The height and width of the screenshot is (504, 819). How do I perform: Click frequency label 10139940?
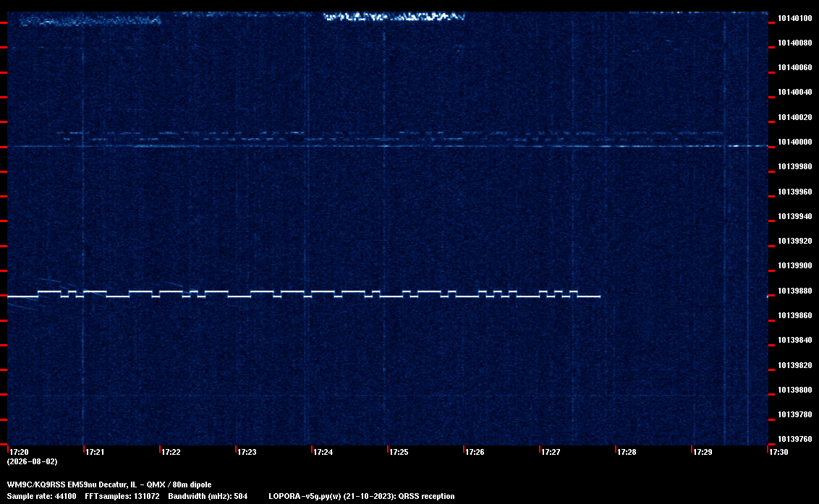click(x=795, y=216)
